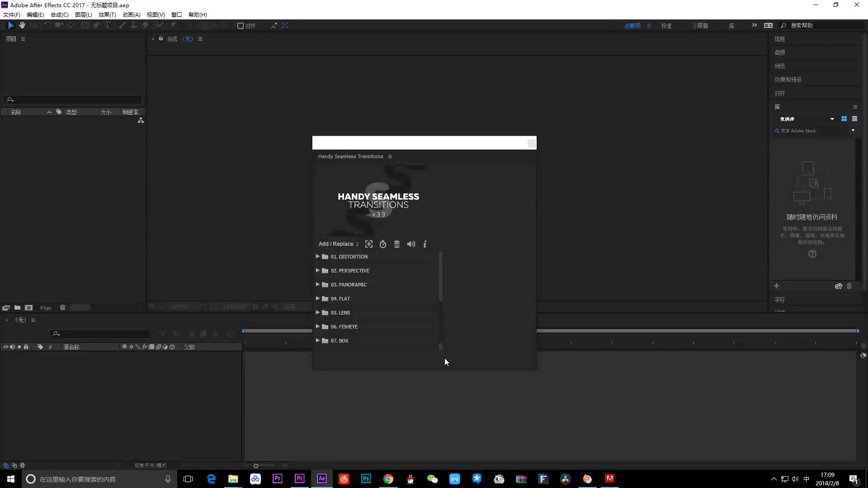This screenshot has height=488, width=868.
Task: Open the 窗口 menu
Action: click(177, 14)
